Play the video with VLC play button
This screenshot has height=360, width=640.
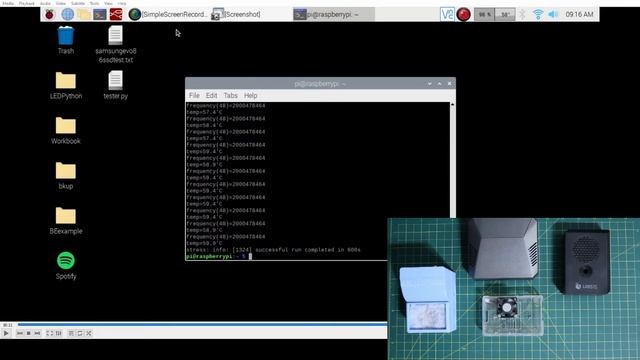point(6,333)
